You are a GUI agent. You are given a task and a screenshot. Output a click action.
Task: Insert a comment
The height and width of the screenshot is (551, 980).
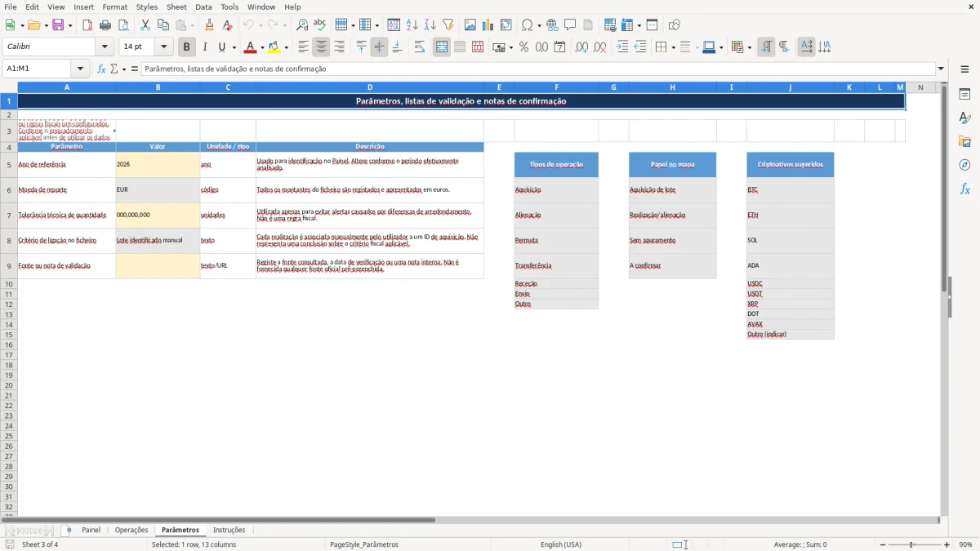click(570, 25)
